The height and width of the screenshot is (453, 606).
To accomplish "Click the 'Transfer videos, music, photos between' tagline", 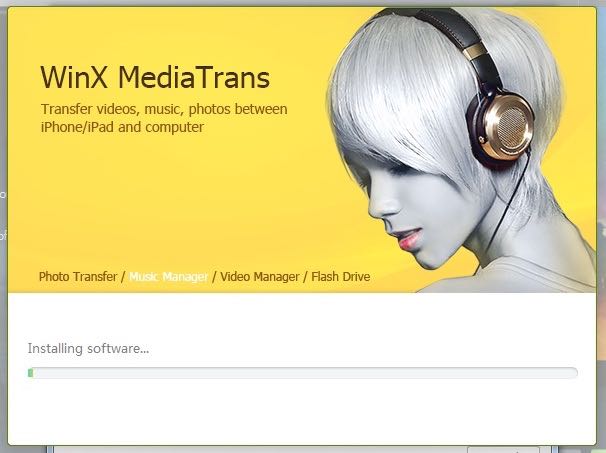I will tap(164, 109).
